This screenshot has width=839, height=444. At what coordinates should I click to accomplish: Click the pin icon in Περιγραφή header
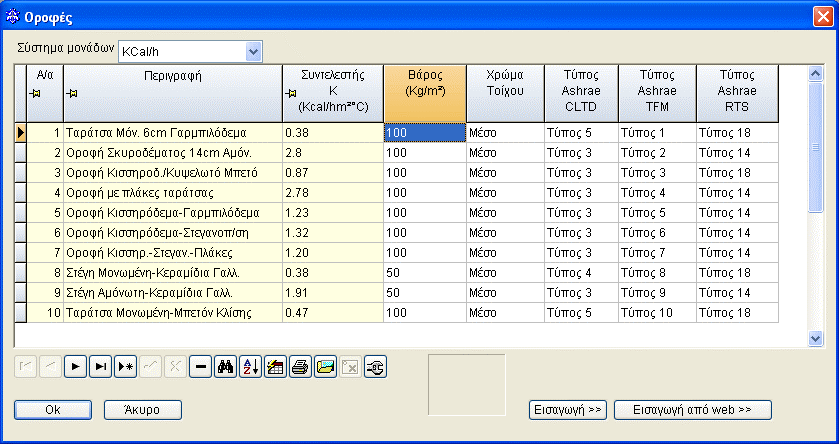tap(72, 94)
